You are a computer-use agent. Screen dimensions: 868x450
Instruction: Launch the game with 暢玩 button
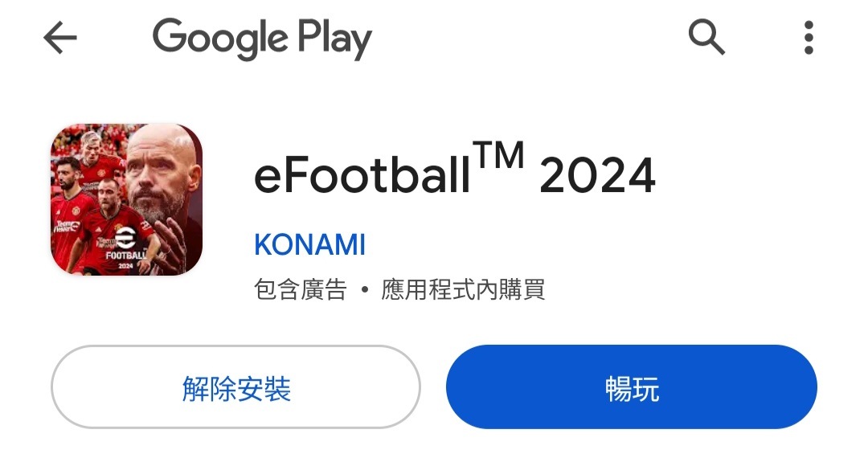point(632,387)
